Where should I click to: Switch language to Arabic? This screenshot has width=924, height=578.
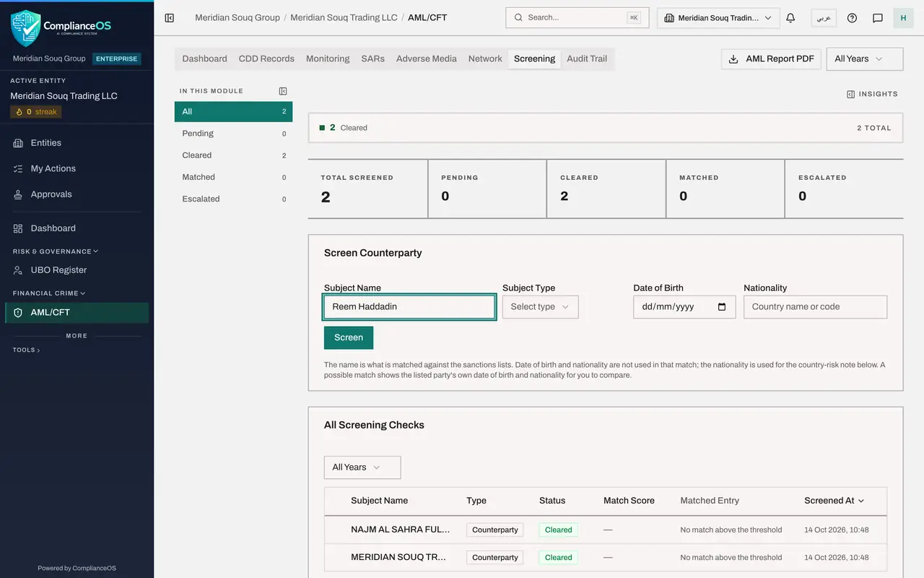tap(824, 18)
